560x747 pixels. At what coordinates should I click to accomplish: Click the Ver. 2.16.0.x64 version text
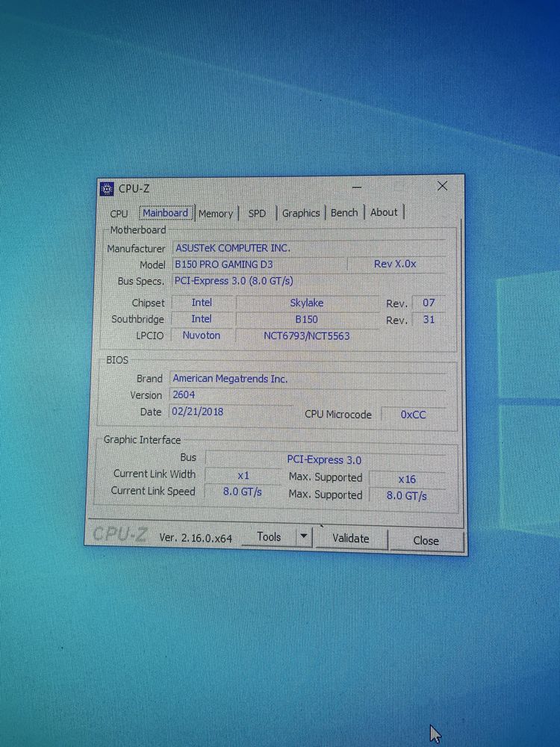tap(196, 538)
